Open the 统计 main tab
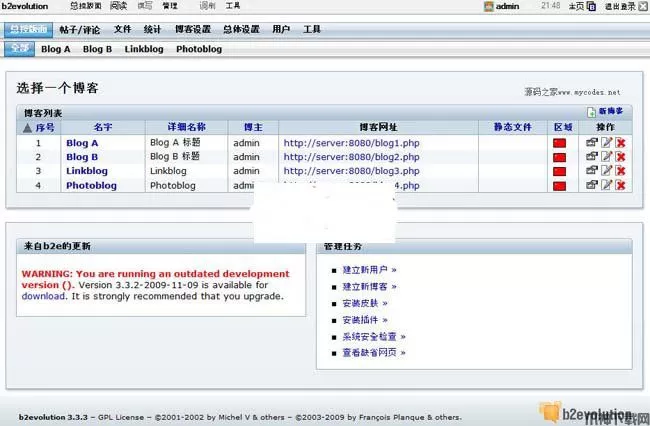650x426 pixels. click(x=152, y=29)
